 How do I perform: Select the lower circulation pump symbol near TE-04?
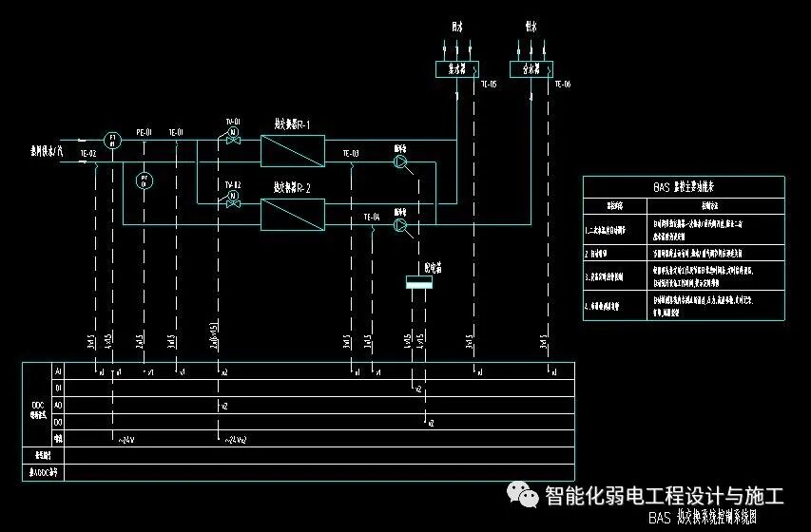[400, 225]
